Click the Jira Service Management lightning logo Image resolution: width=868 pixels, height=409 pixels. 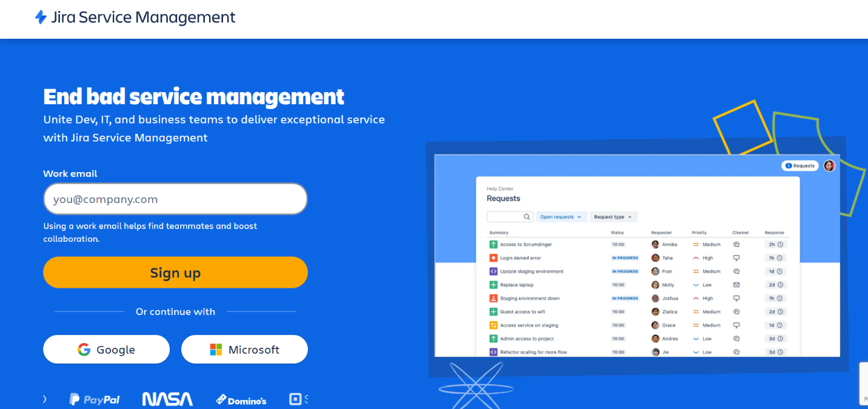(x=41, y=17)
